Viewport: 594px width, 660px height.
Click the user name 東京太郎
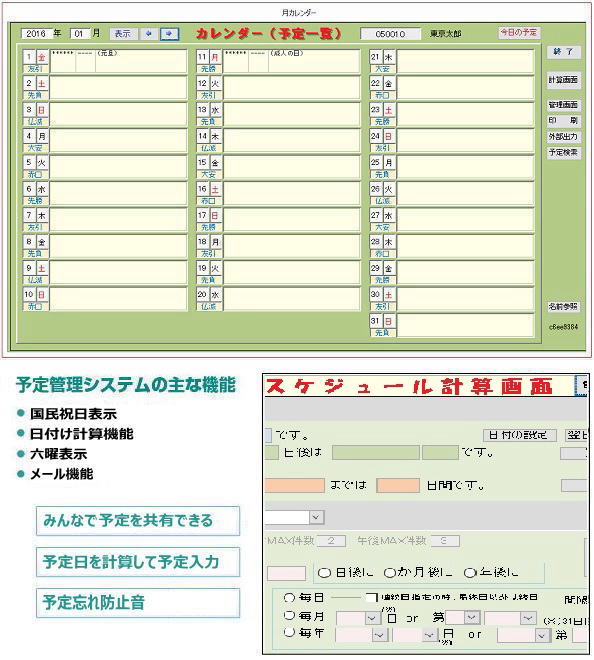[446, 34]
